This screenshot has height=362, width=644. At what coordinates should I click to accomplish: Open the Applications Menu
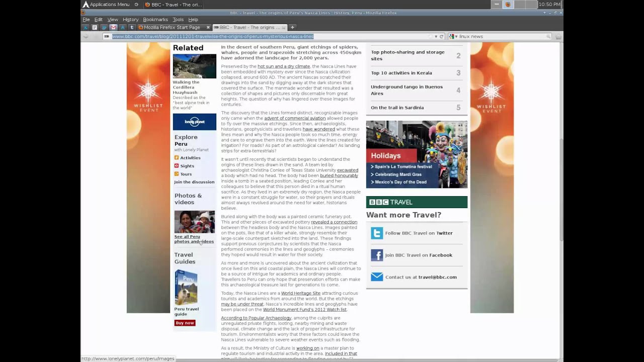tap(106, 5)
